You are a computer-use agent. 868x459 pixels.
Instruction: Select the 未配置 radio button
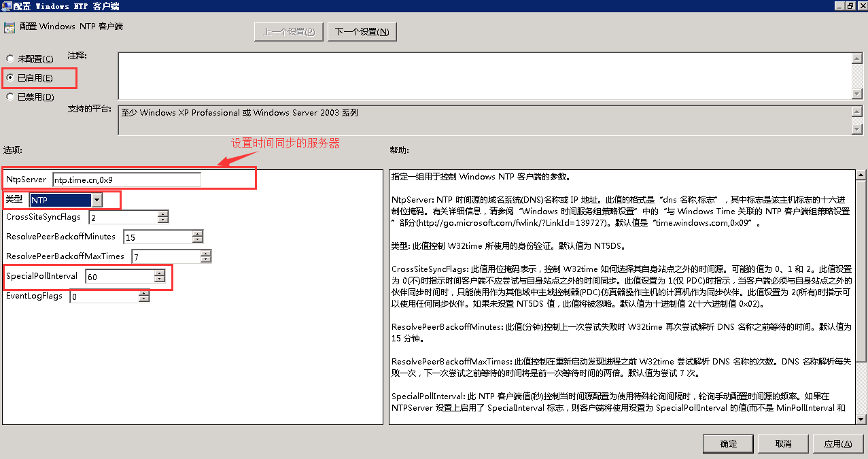pyautogui.click(x=10, y=59)
